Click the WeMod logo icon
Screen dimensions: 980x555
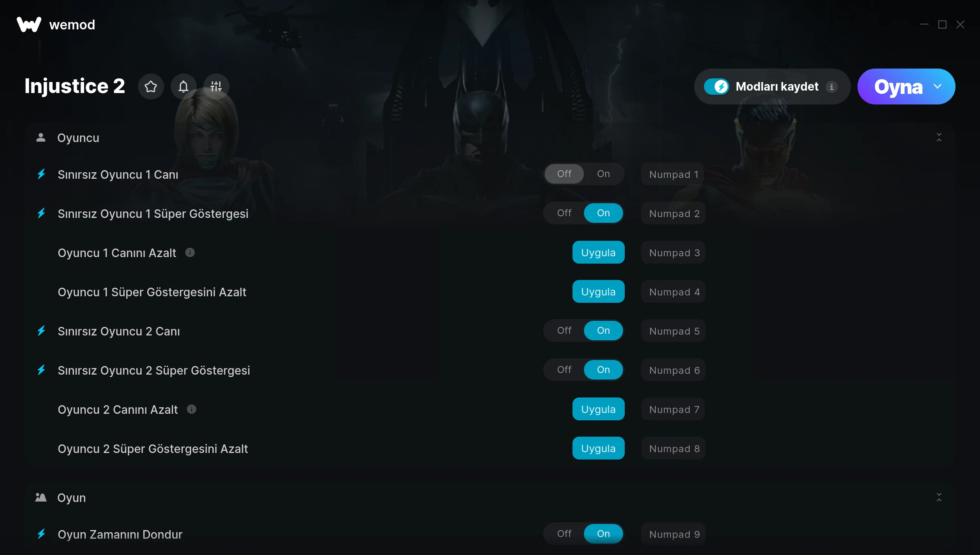coord(29,24)
